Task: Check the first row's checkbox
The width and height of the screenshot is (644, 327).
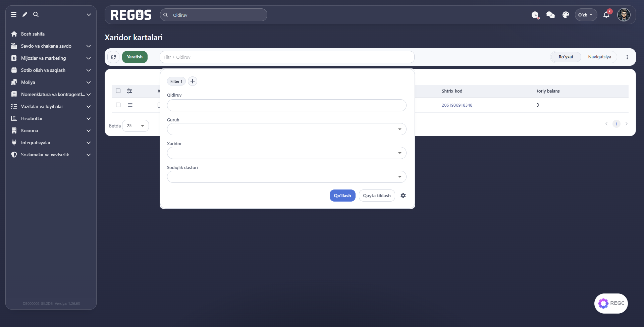Action: (x=118, y=105)
